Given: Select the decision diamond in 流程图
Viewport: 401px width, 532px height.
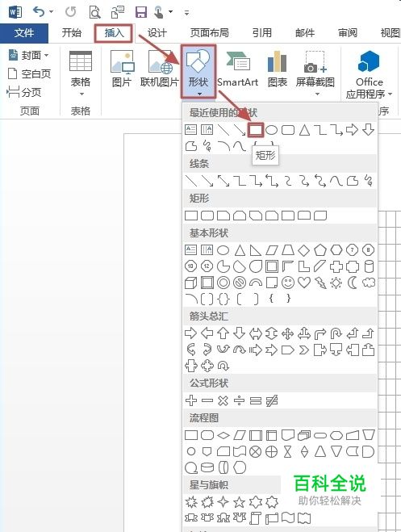Looking at the screenshot, I should 223,435.
